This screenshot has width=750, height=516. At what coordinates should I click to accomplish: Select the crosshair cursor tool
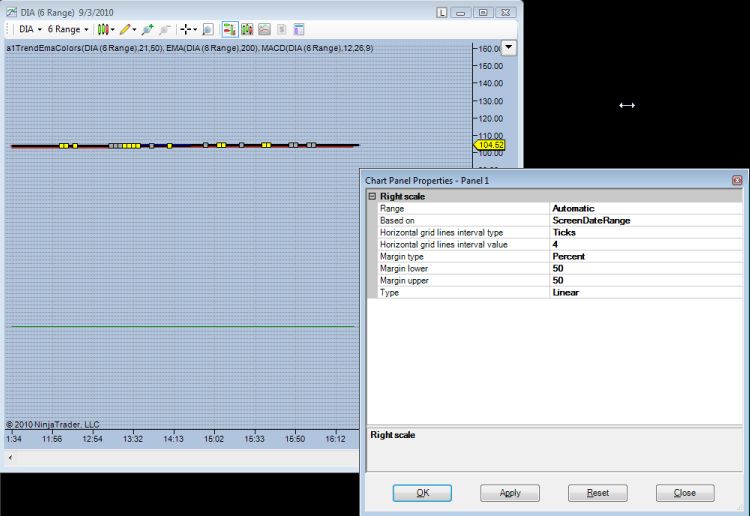point(186,30)
